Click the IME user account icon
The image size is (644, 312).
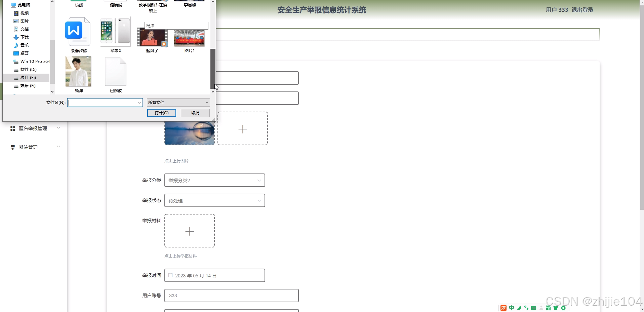click(x=541, y=308)
